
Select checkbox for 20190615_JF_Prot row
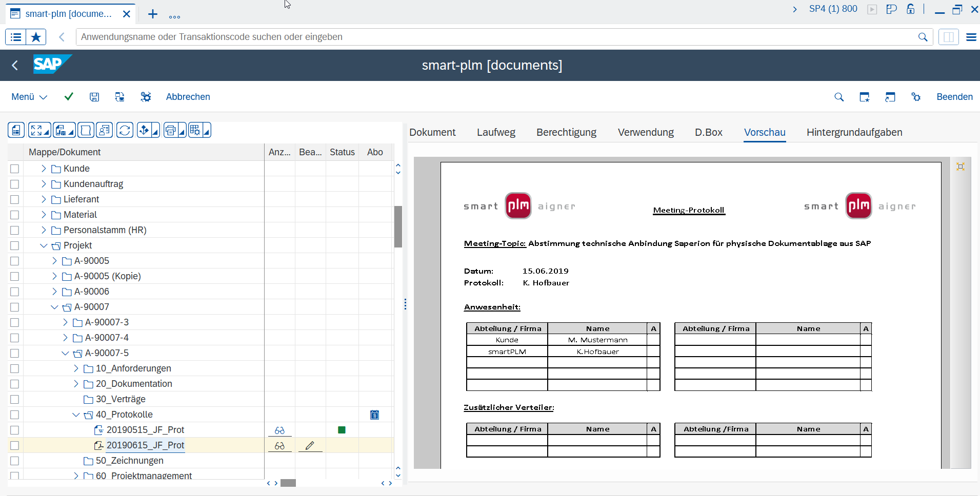(x=14, y=445)
